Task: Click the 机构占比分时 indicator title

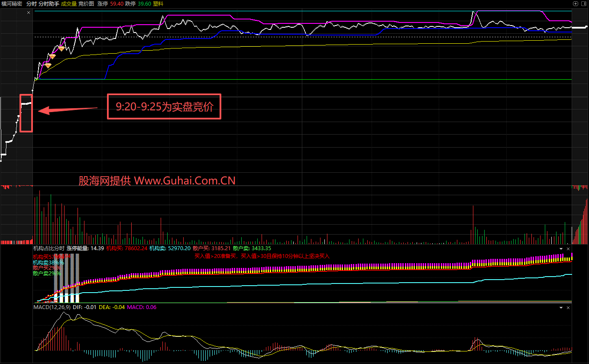Action: coord(49,248)
